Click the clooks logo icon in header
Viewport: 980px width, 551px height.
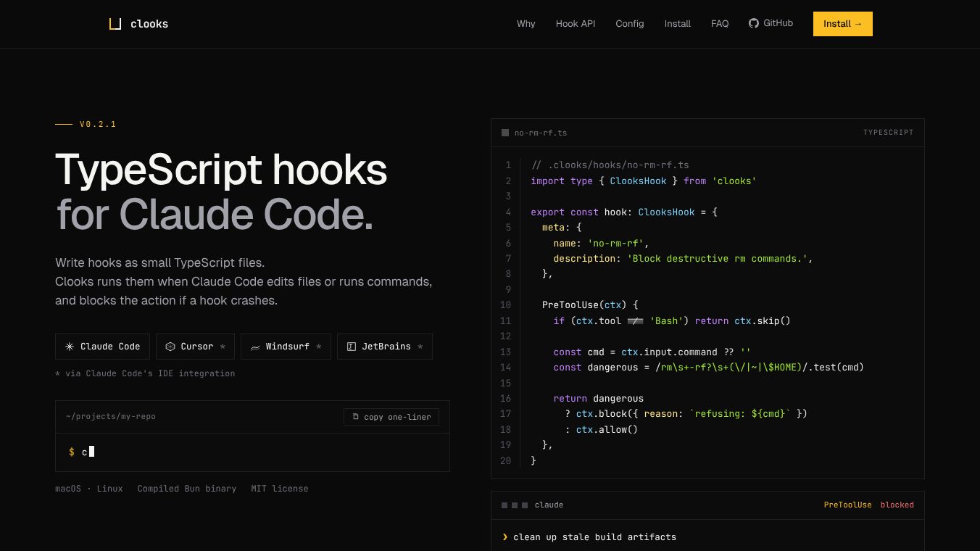pos(115,24)
